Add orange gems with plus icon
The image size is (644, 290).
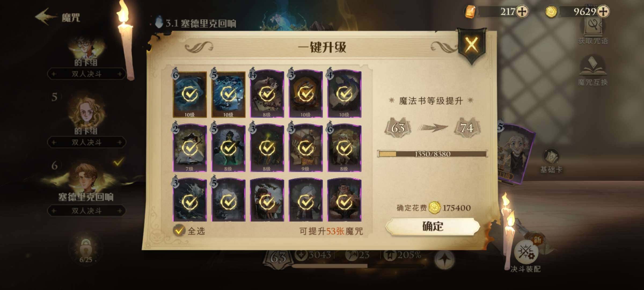click(522, 12)
